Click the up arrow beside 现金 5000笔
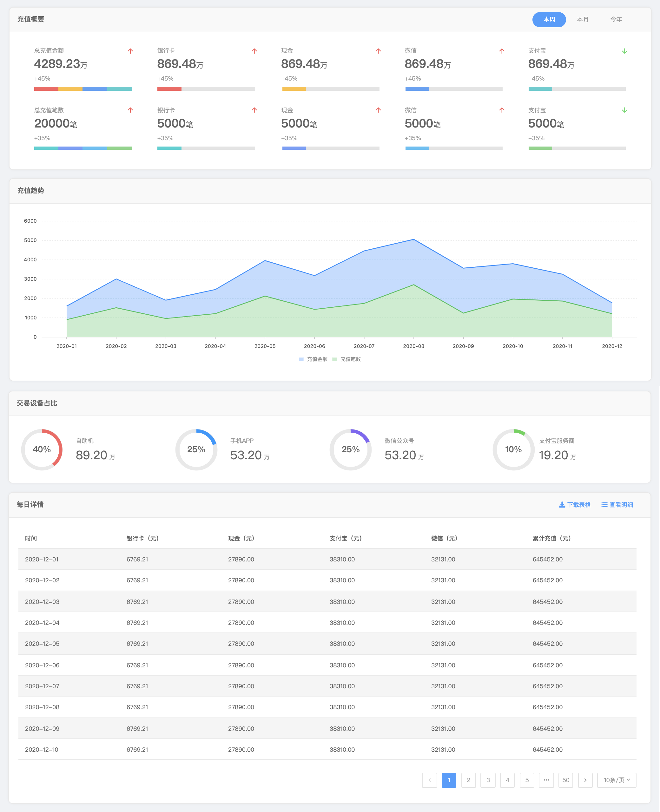 click(378, 110)
